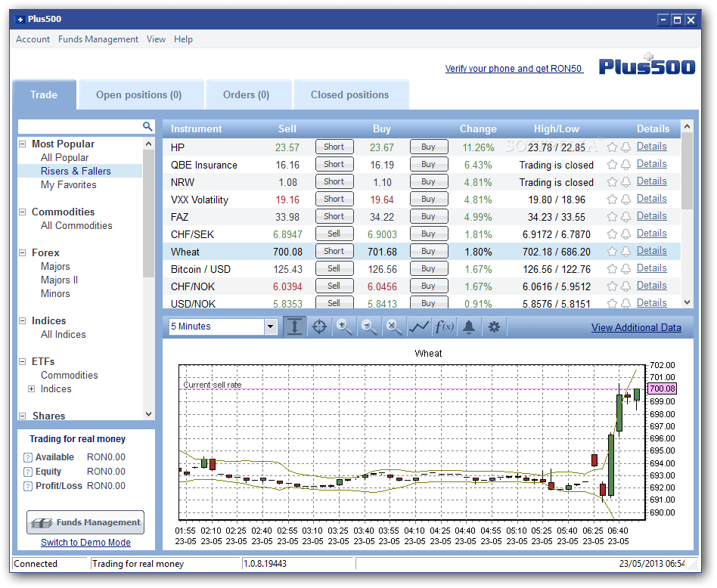Image resolution: width=717 pixels, height=588 pixels.
Task: Open the Closed positions tab
Action: pyautogui.click(x=350, y=94)
